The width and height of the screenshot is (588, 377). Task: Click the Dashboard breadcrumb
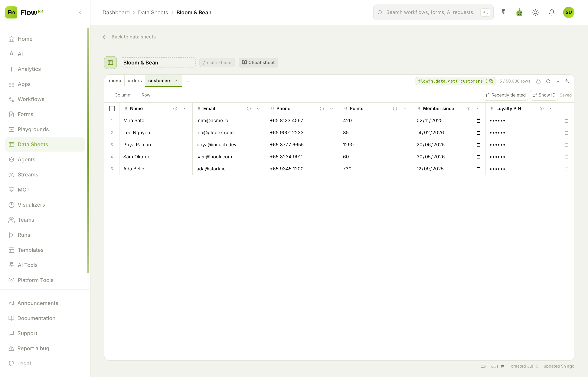click(x=116, y=12)
